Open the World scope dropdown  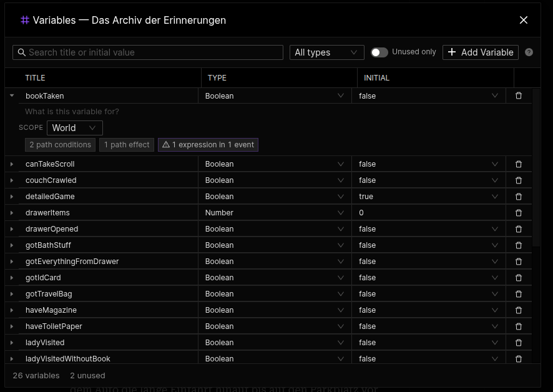tap(75, 128)
